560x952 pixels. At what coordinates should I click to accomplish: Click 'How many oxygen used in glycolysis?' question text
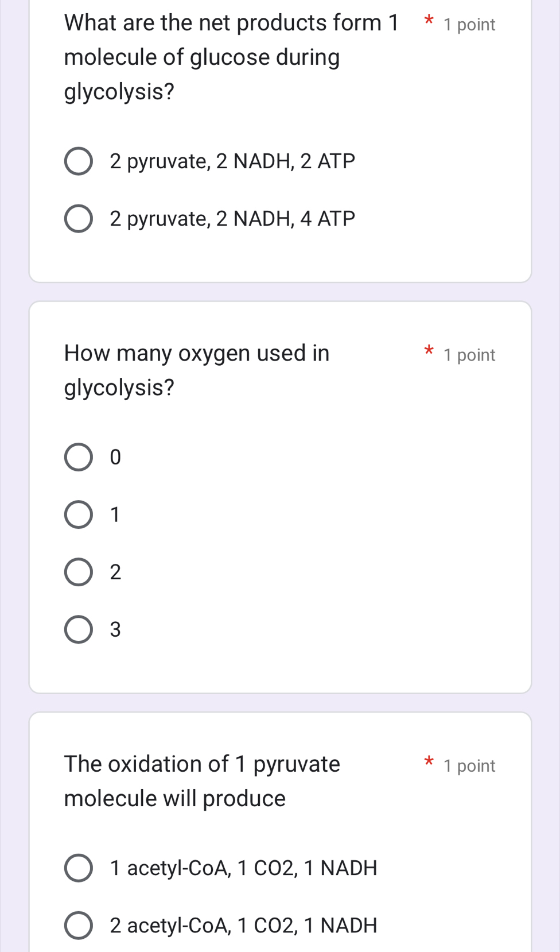coord(196,370)
